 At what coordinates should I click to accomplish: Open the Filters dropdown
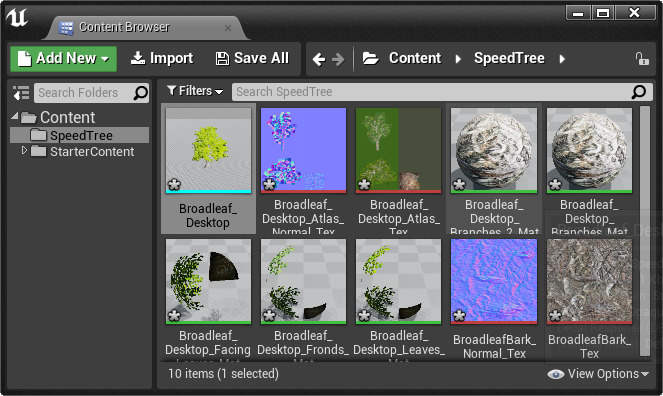(195, 91)
